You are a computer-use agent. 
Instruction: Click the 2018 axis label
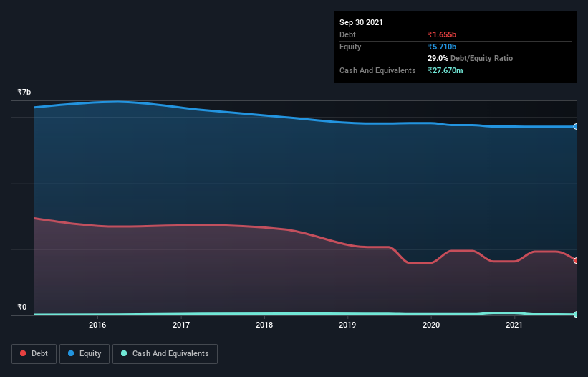[x=264, y=325]
